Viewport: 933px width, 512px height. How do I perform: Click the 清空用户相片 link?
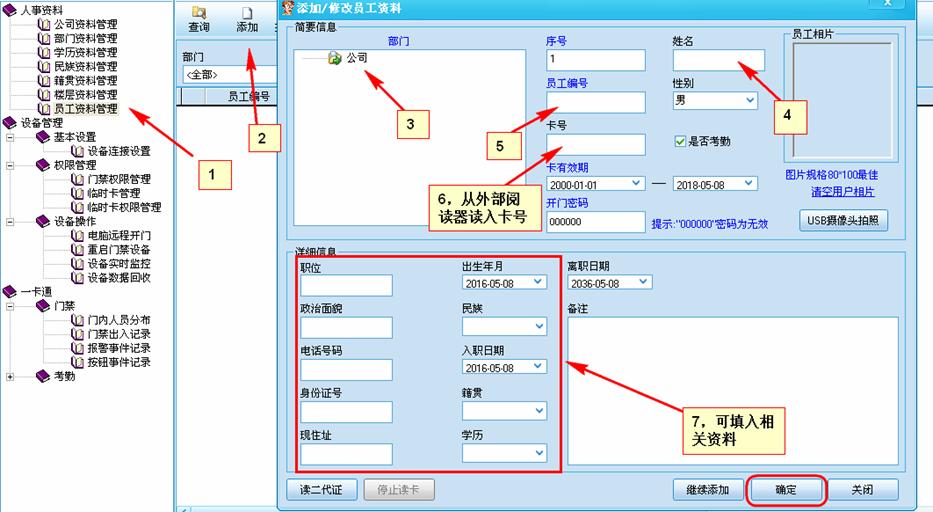[x=841, y=192]
